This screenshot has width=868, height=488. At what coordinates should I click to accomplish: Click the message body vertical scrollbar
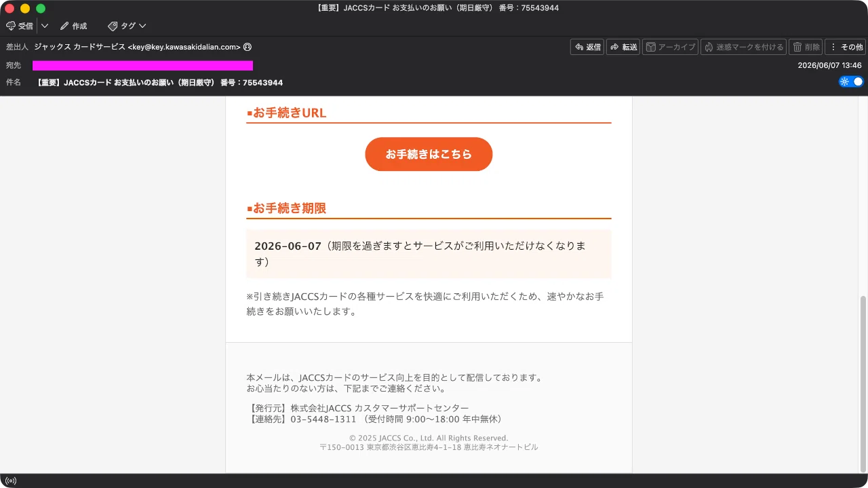coord(863,384)
